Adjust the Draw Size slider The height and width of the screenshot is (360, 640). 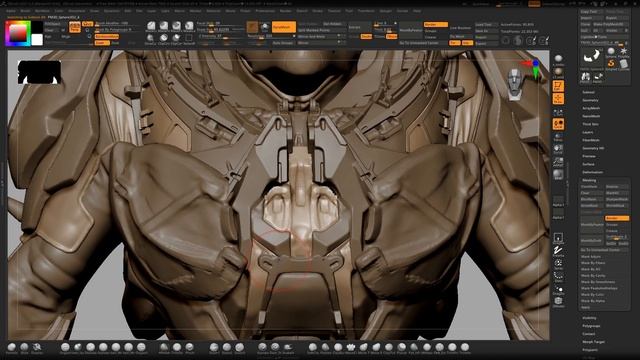[221, 30]
